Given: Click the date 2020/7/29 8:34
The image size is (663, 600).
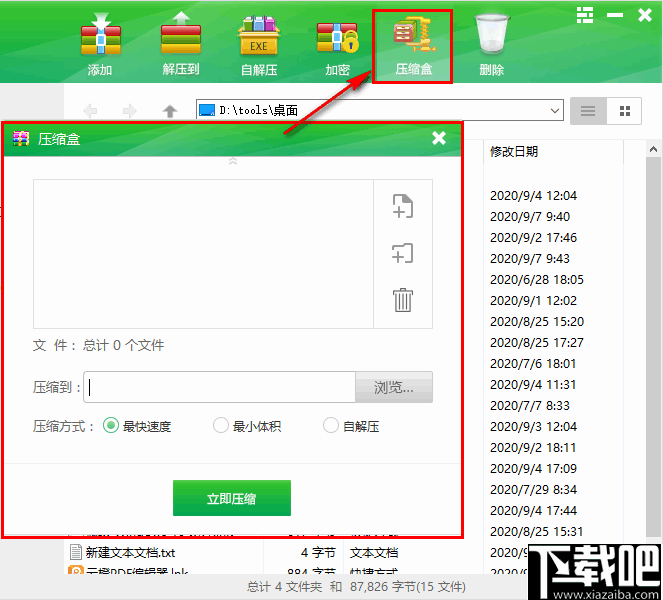Looking at the screenshot, I should 533,490.
